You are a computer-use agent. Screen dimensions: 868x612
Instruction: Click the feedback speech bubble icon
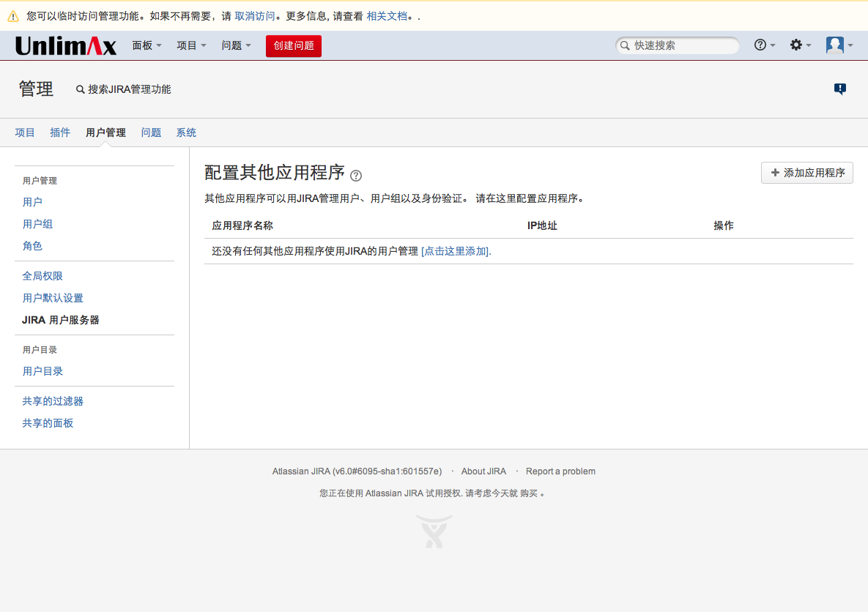840,89
